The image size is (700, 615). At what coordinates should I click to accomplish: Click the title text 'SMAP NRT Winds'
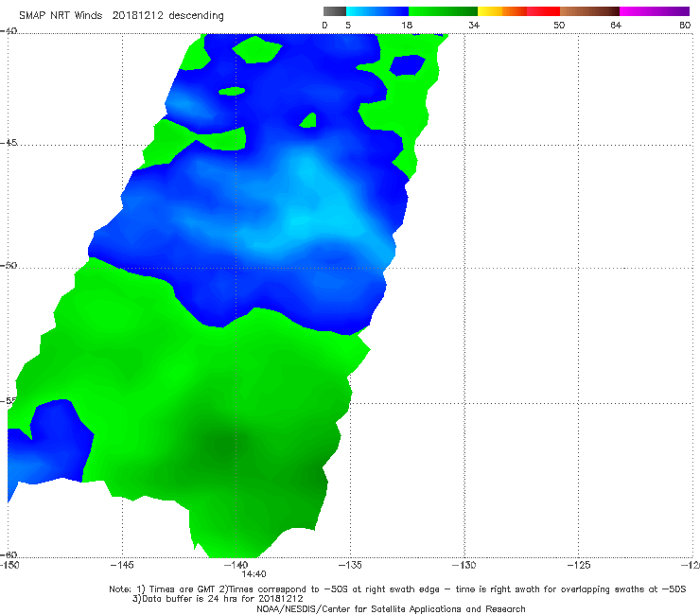[x=61, y=15]
